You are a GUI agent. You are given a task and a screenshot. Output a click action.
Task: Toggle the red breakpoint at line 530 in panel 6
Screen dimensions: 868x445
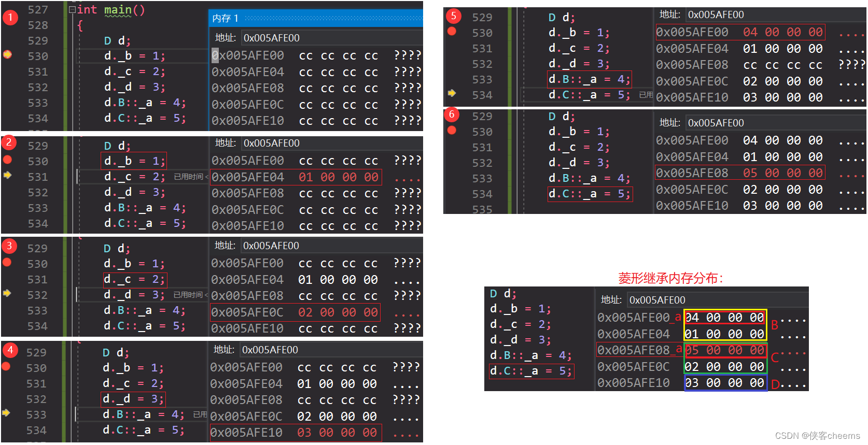coord(452,130)
